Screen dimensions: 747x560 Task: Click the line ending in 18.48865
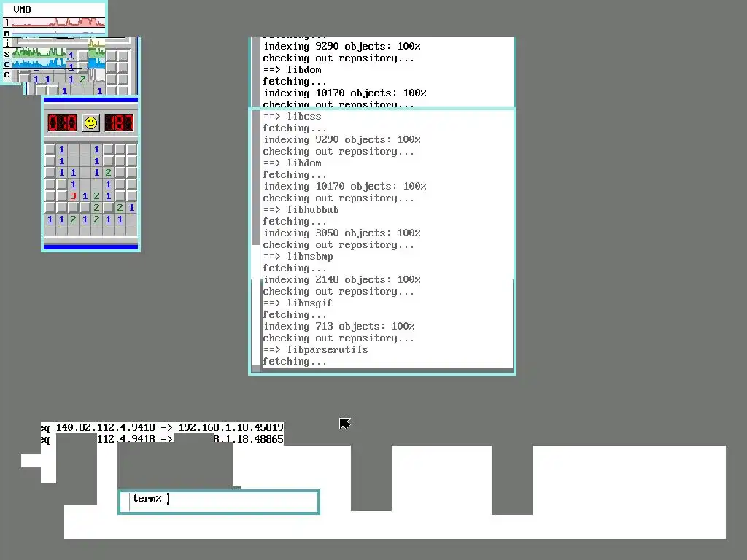(162, 438)
